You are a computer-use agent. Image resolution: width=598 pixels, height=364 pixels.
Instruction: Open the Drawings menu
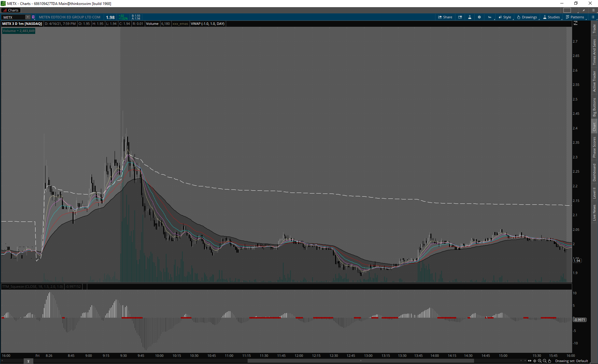click(x=527, y=17)
